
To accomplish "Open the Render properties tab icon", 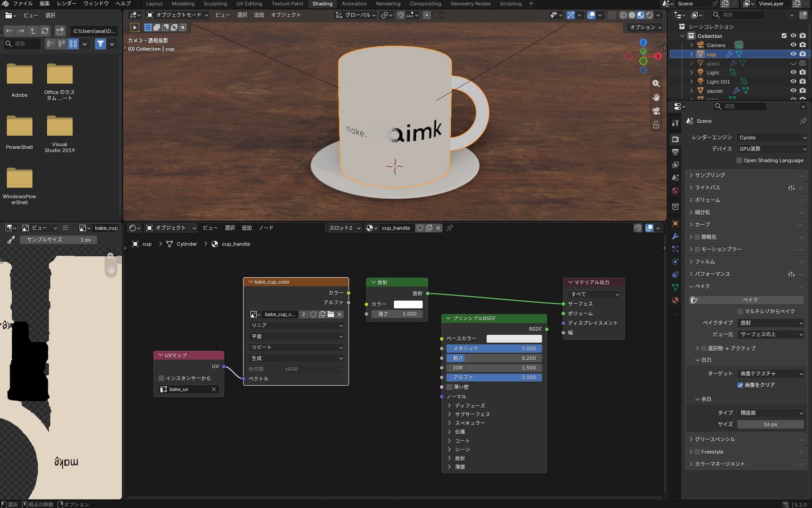I will (x=675, y=139).
